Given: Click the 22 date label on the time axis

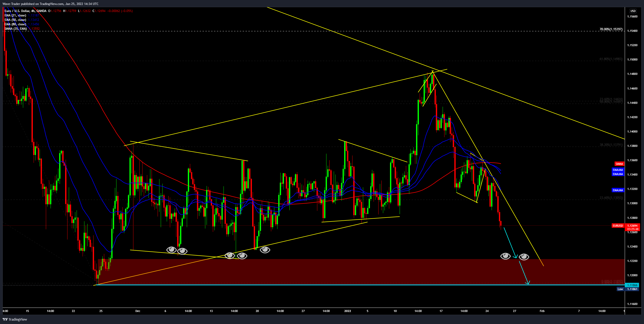Looking at the screenshot, I should (73, 311).
